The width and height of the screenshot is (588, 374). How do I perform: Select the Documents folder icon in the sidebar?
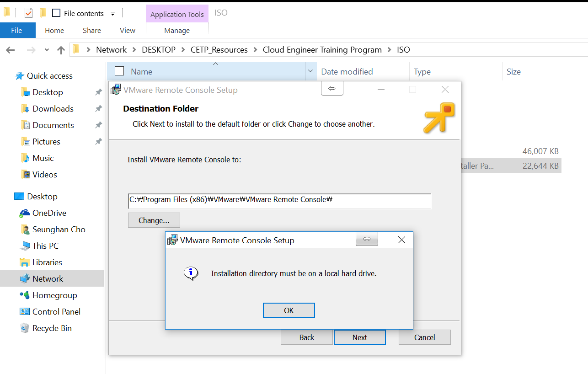point(25,125)
